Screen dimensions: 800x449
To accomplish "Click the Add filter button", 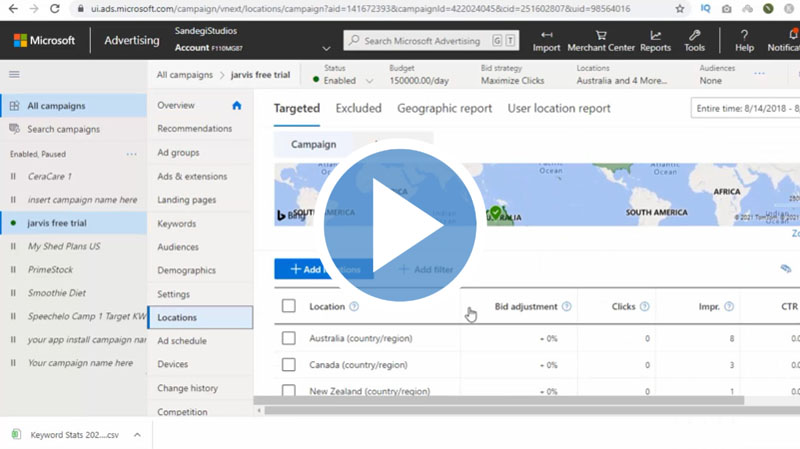I will (426, 269).
